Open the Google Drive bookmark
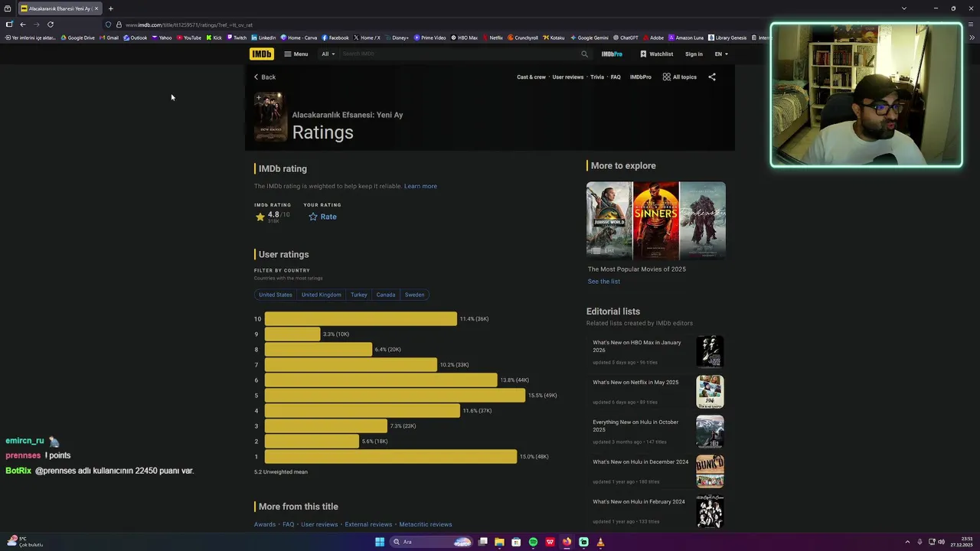 coord(78,37)
